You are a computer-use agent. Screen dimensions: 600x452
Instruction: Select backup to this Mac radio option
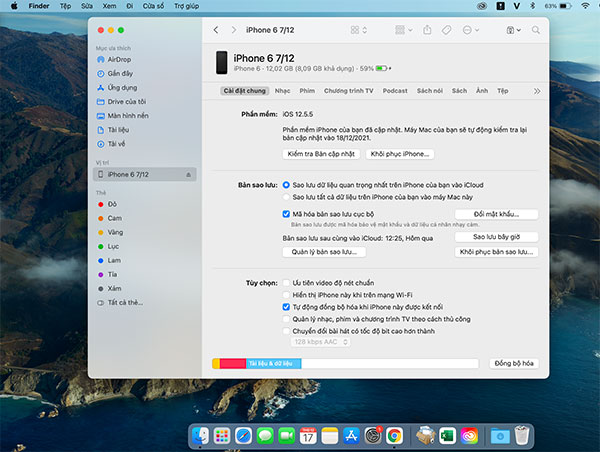[286, 197]
